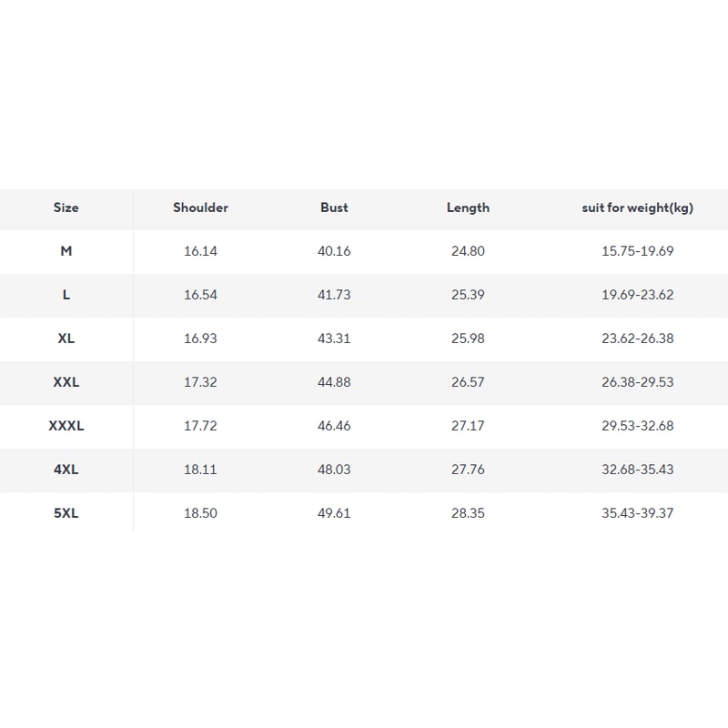728x728 pixels.
Task: Click the Length column header
Action: (x=468, y=207)
